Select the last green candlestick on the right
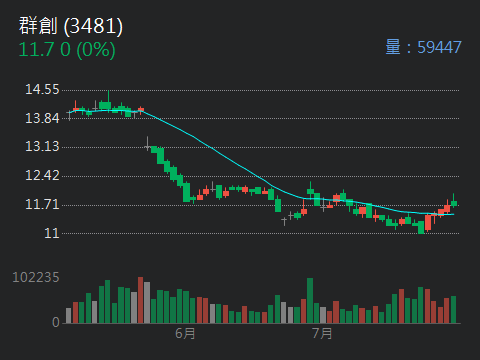Image resolution: width=480 pixels, height=360 pixels. [x=454, y=203]
